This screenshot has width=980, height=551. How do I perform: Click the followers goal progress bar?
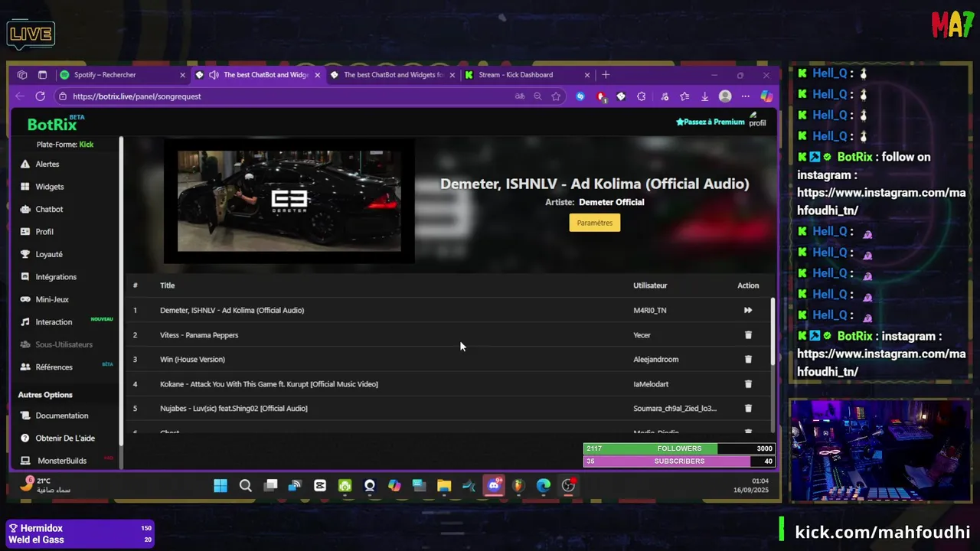click(679, 448)
